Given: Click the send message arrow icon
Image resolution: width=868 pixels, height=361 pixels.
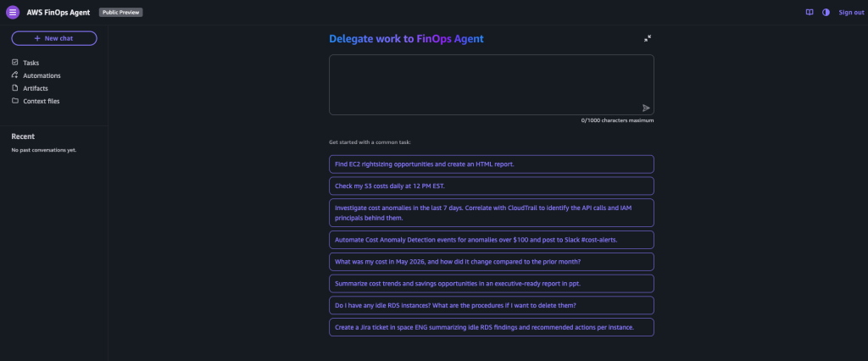Looking at the screenshot, I should click(x=645, y=108).
